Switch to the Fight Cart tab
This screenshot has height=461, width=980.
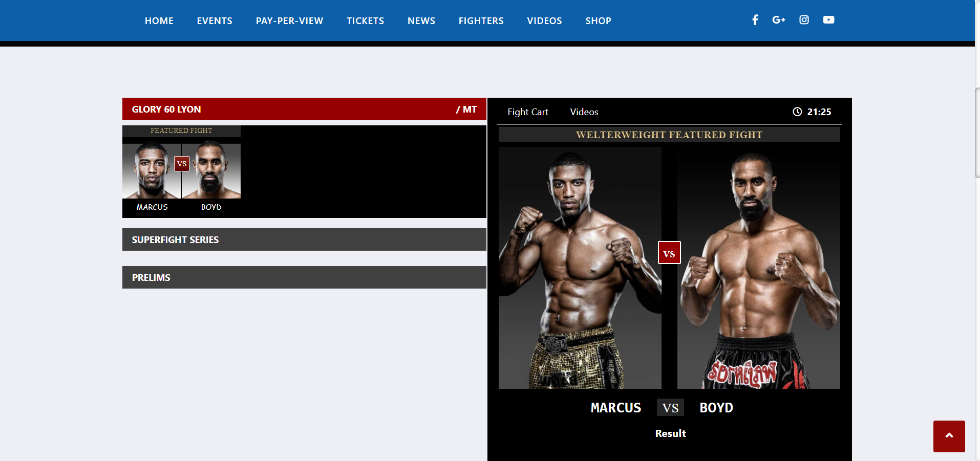pos(528,112)
